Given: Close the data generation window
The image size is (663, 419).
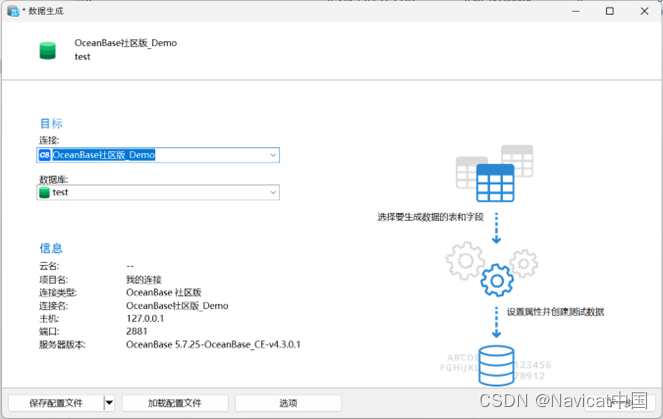Looking at the screenshot, I should [644, 11].
